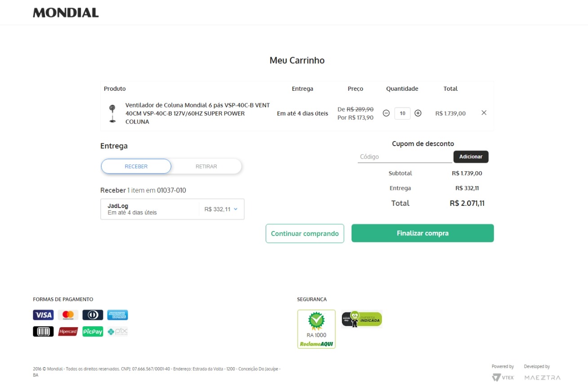Click the discounted price Por R$ 173,90
588x386 pixels.
(x=356, y=118)
